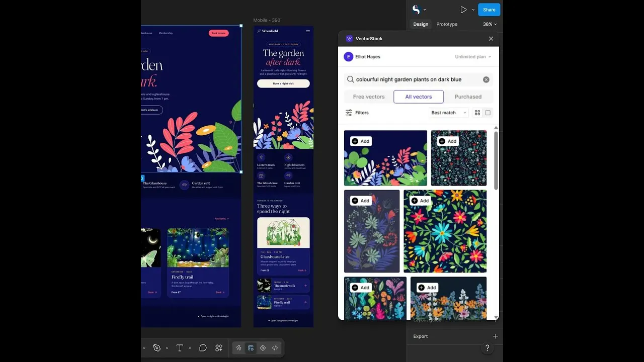Select the Purchased tab
The image size is (644, 362).
pyautogui.click(x=468, y=97)
